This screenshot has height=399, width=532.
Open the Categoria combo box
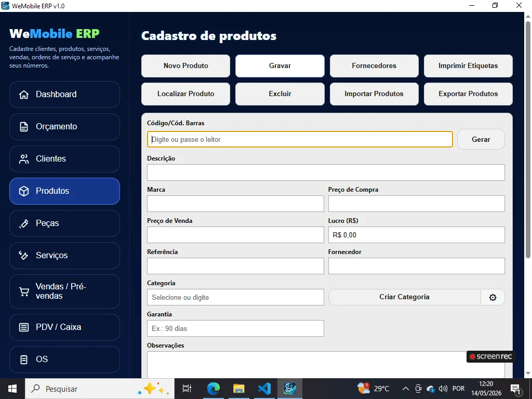235,297
